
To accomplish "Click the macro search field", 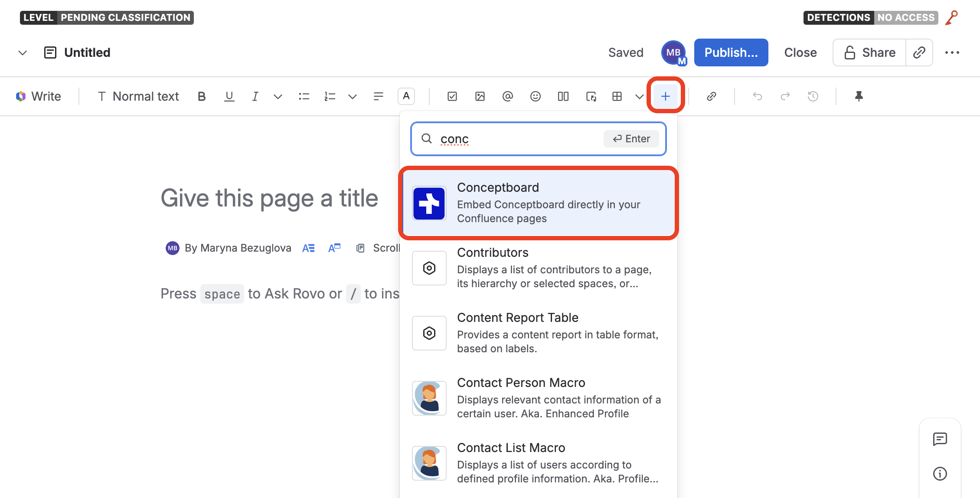I will 539,139.
